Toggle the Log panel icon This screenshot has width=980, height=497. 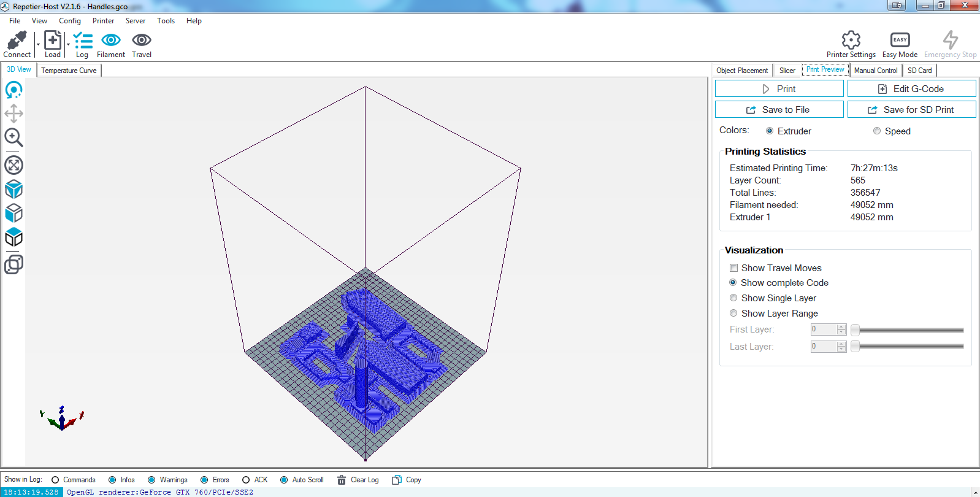coord(82,40)
